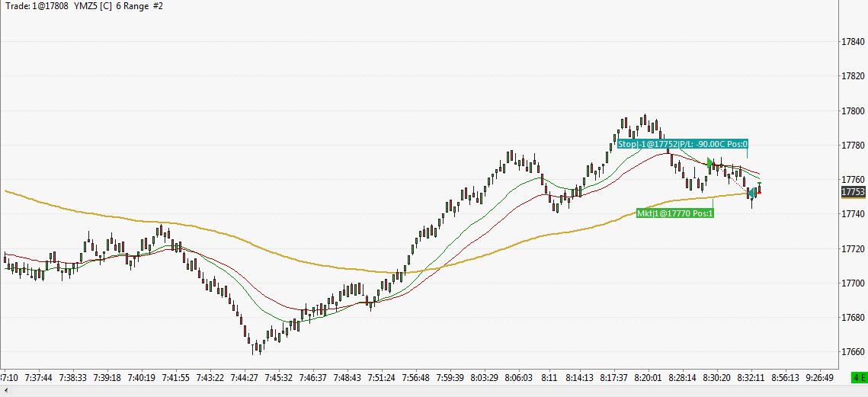868x397 pixels.
Task: Click the current price tag 17753
Action: point(853,192)
